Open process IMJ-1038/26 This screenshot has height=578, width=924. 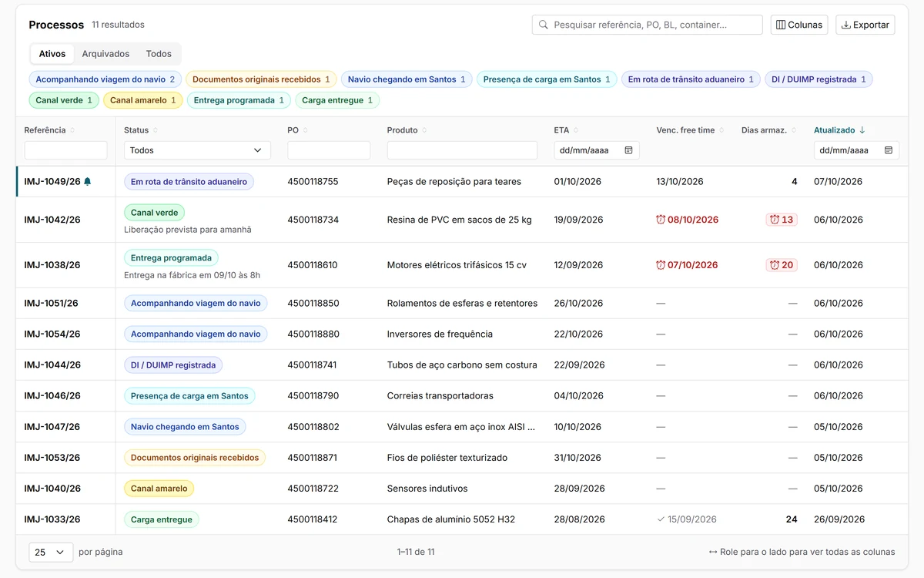click(x=52, y=265)
